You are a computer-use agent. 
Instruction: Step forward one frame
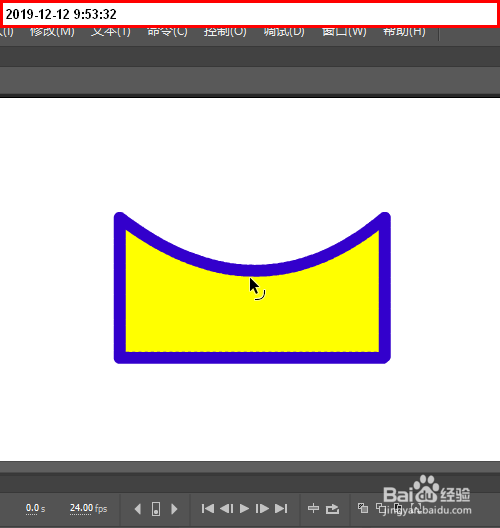point(262,508)
